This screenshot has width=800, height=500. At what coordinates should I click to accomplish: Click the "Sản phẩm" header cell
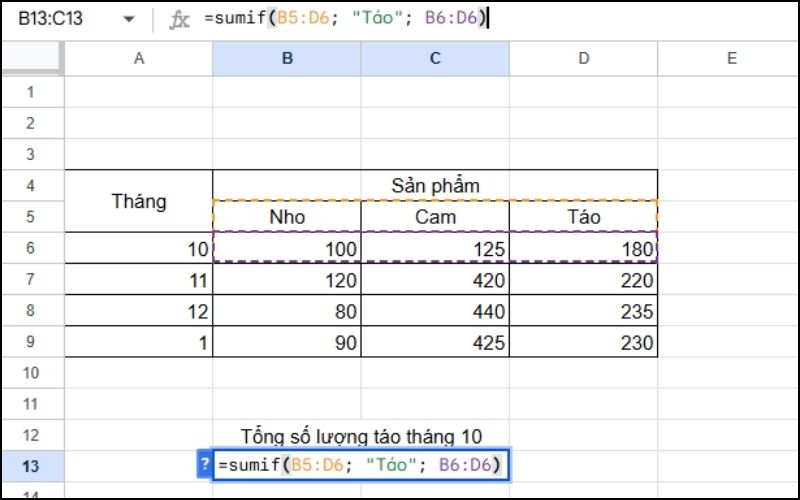point(435,185)
